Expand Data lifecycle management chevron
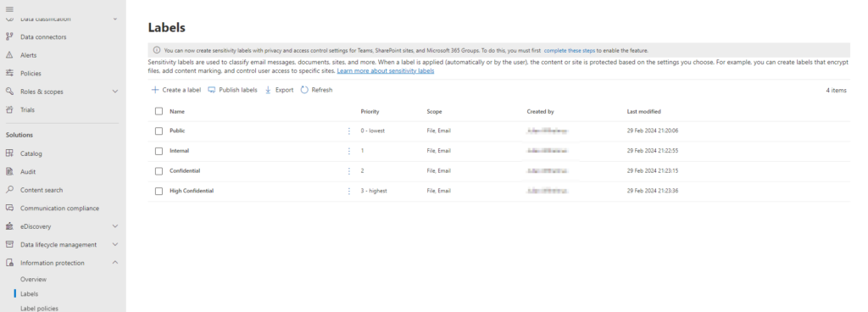This screenshot has width=868, height=312. (115, 244)
